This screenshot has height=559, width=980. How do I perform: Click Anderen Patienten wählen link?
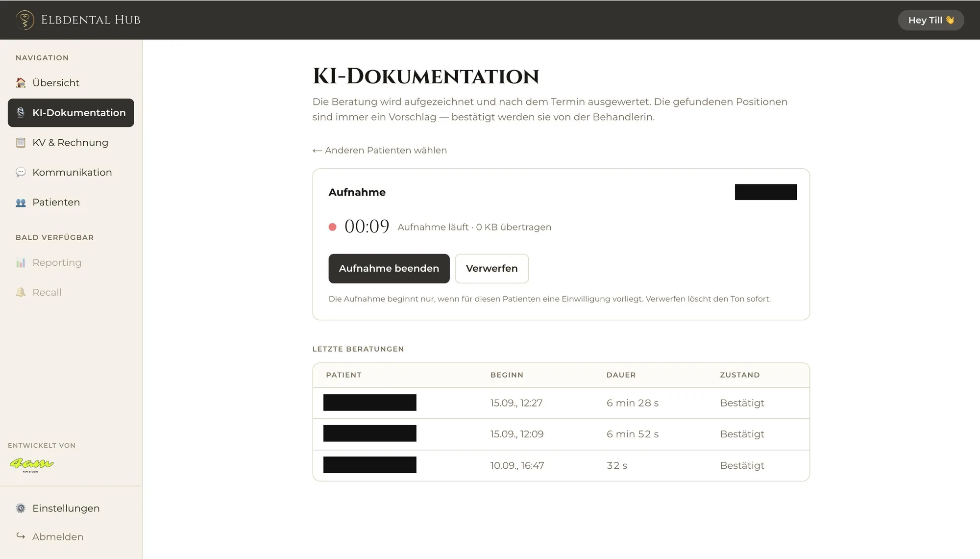point(380,151)
